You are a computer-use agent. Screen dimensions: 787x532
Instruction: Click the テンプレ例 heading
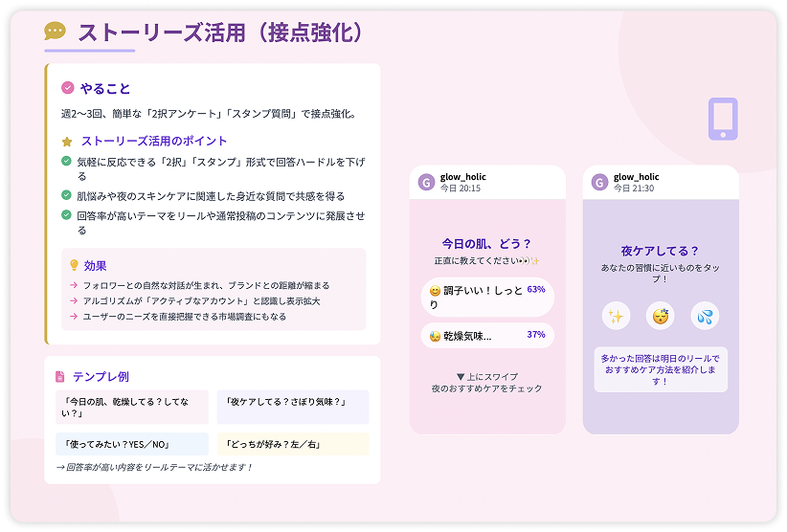(x=101, y=377)
